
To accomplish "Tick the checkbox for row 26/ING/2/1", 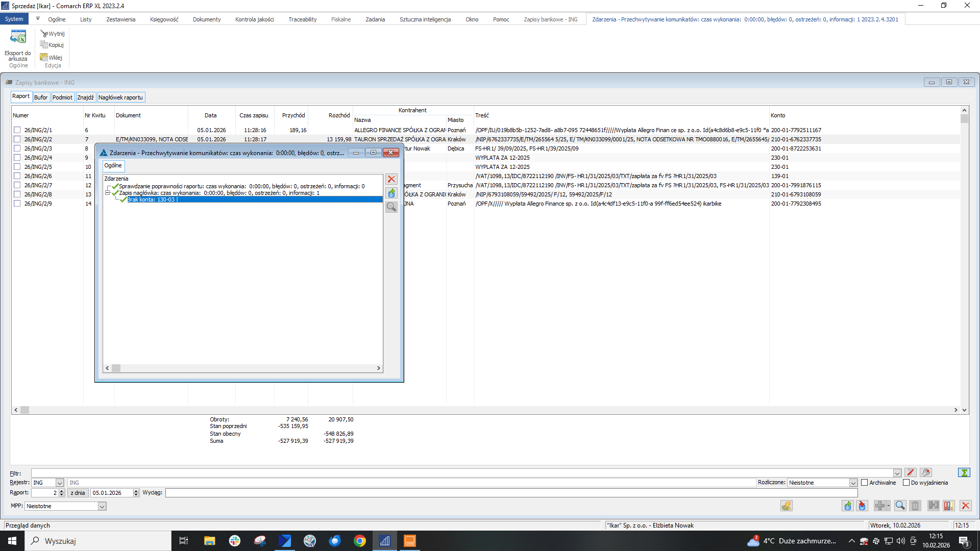I will pos(17,130).
